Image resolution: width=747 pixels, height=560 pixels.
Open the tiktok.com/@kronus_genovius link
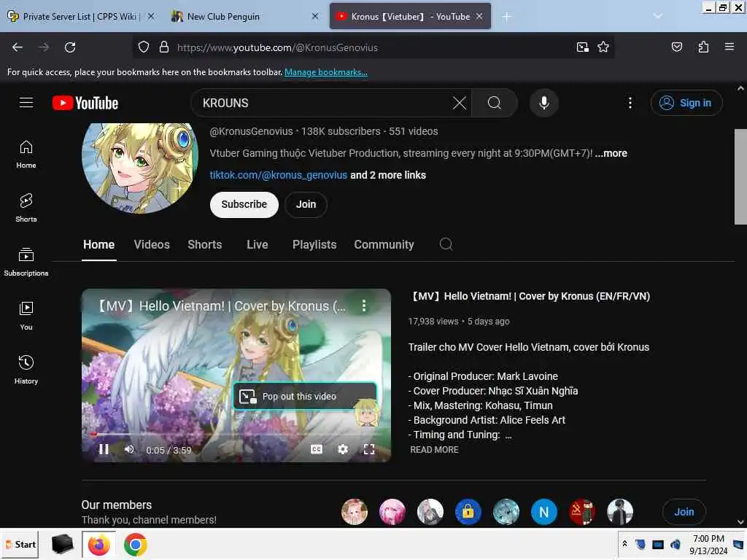tap(279, 175)
